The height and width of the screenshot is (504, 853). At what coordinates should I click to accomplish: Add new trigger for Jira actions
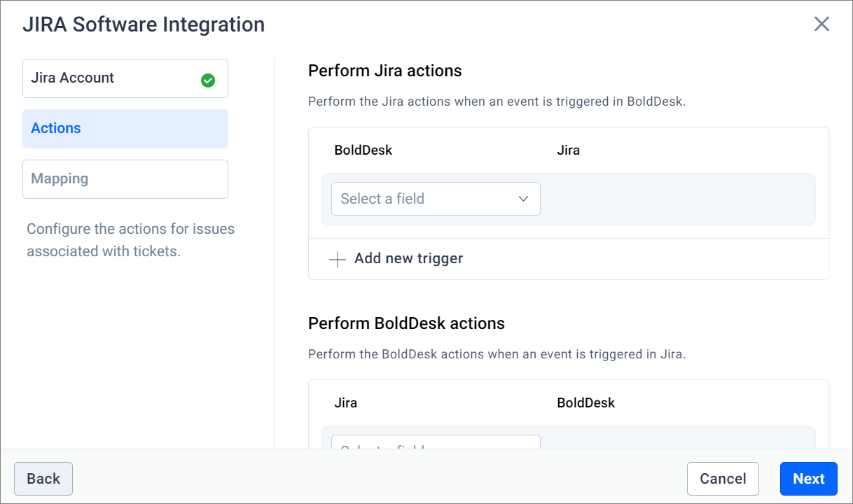[396, 259]
